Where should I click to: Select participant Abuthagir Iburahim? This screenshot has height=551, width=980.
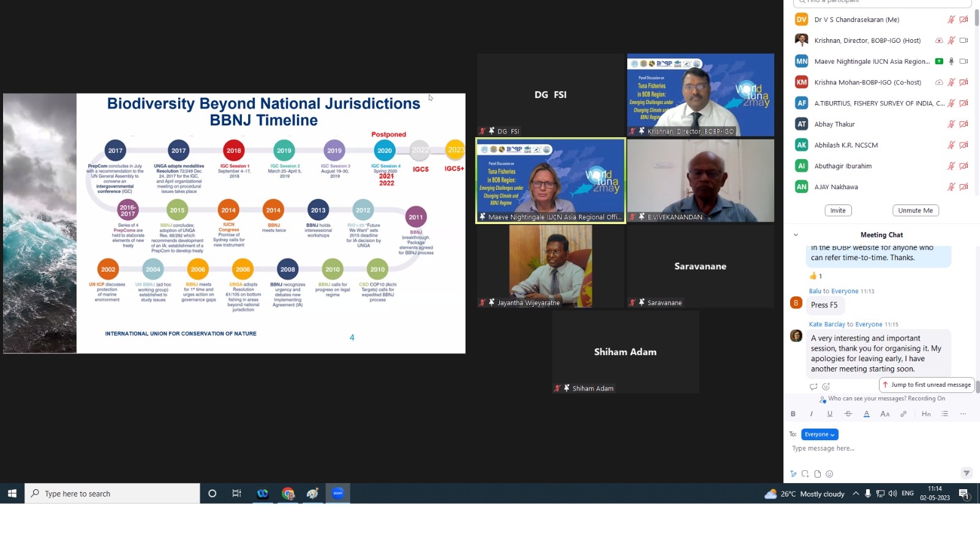tap(882, 166)
